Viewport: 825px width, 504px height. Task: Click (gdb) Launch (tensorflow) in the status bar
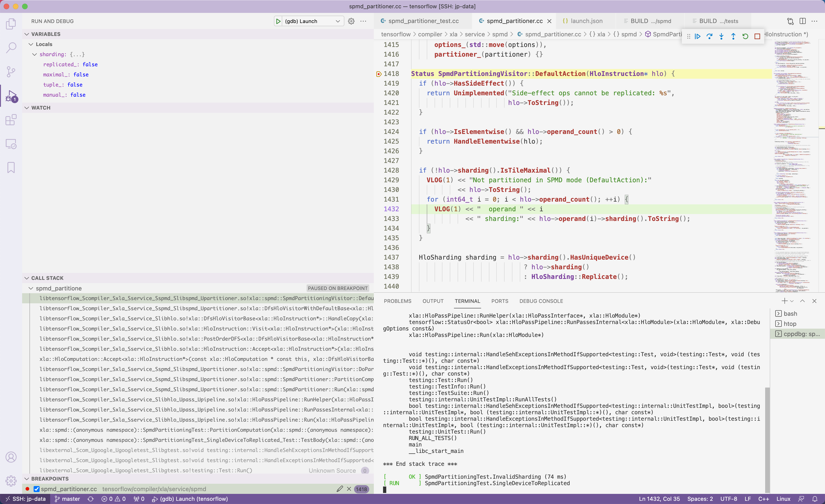pyautogui.click(x=189, y=499)
